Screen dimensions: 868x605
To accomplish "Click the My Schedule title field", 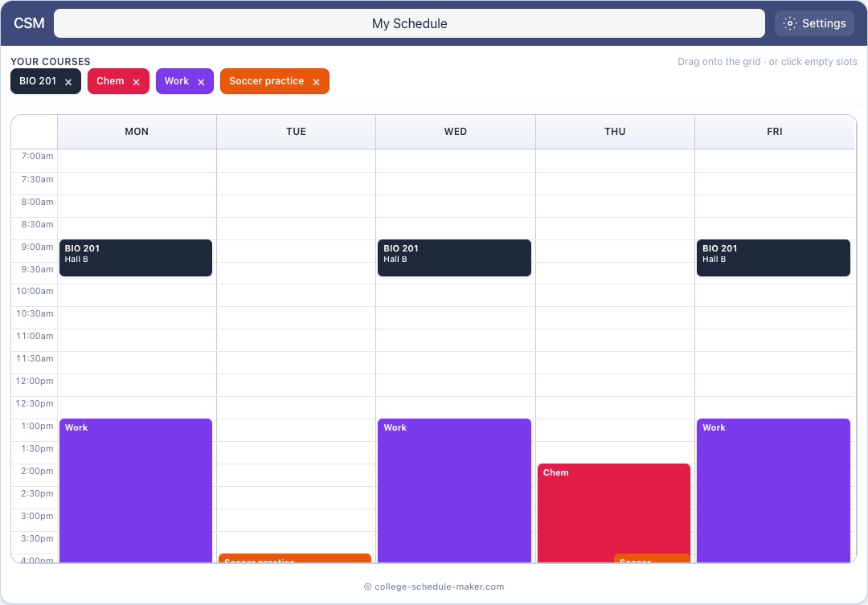I will pyautogui.click(x=409, y=23).
